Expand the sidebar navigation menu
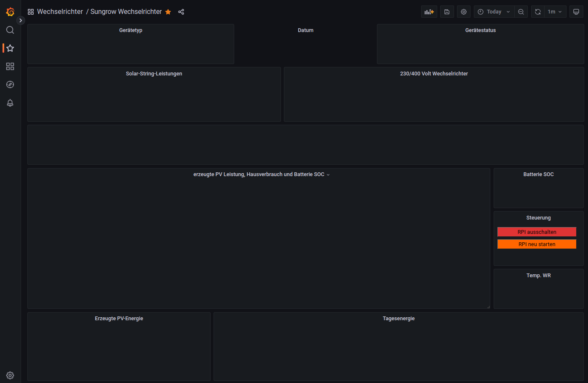The height and width of the screenshot is (383, 588). click(21, 20)
